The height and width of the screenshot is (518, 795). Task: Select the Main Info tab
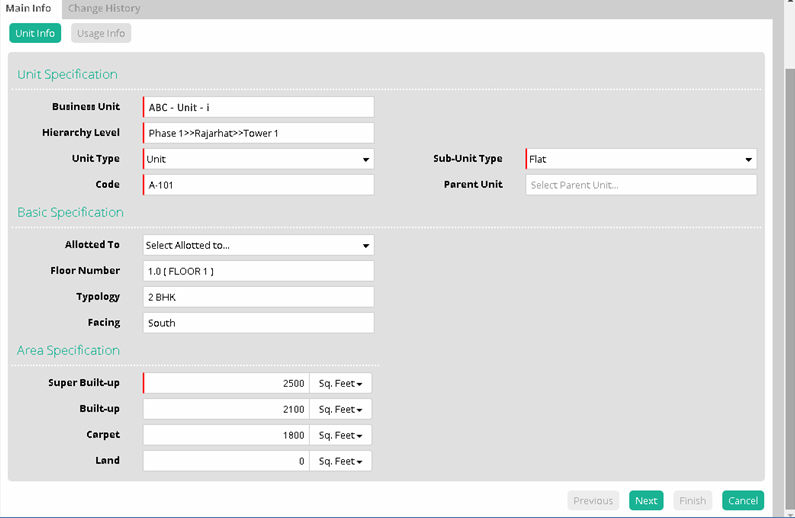29,9
